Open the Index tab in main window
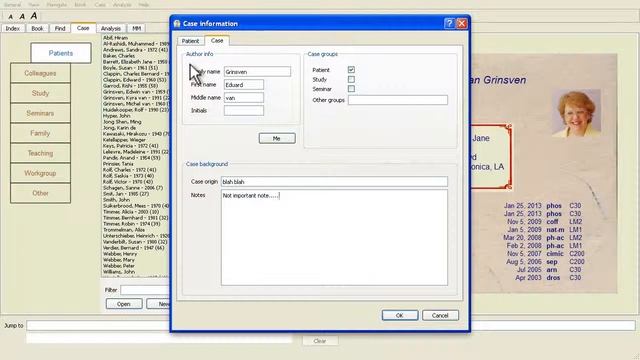Screen dimensions: 640x360 [x=13, y=28]
